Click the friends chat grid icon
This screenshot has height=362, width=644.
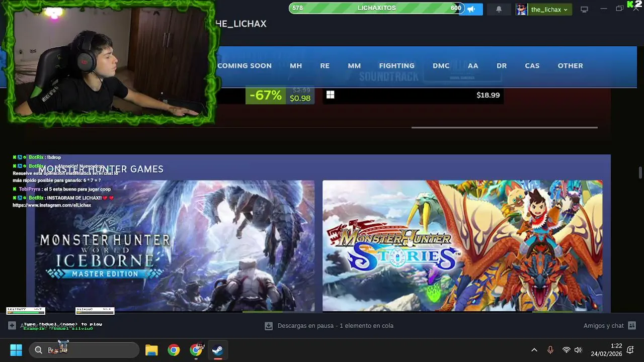(x=632, y=326)
